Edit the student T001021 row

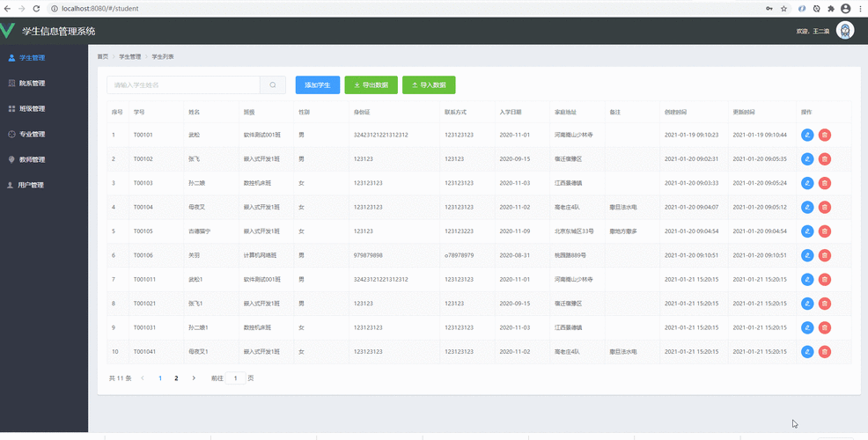807,304
